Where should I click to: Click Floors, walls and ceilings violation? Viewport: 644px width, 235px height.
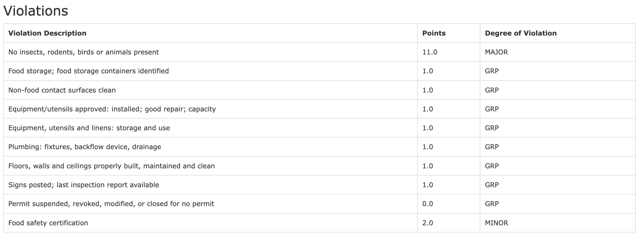tap(111, 166)
